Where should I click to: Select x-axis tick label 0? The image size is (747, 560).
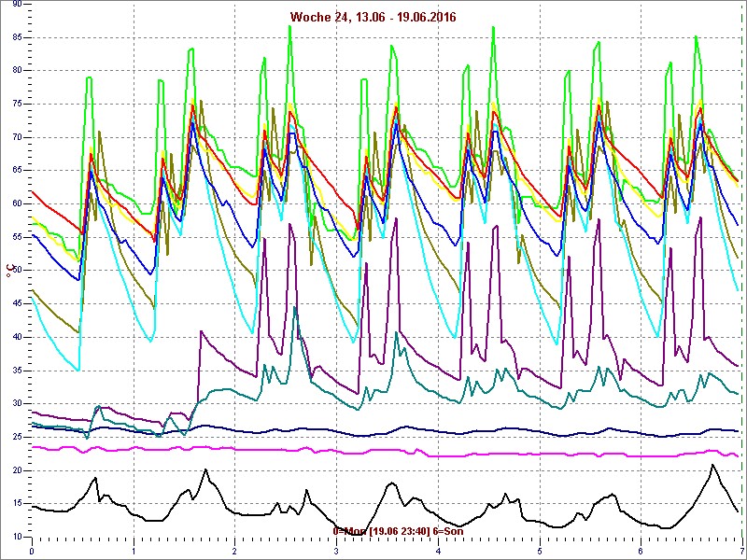[x=32, y=551]
